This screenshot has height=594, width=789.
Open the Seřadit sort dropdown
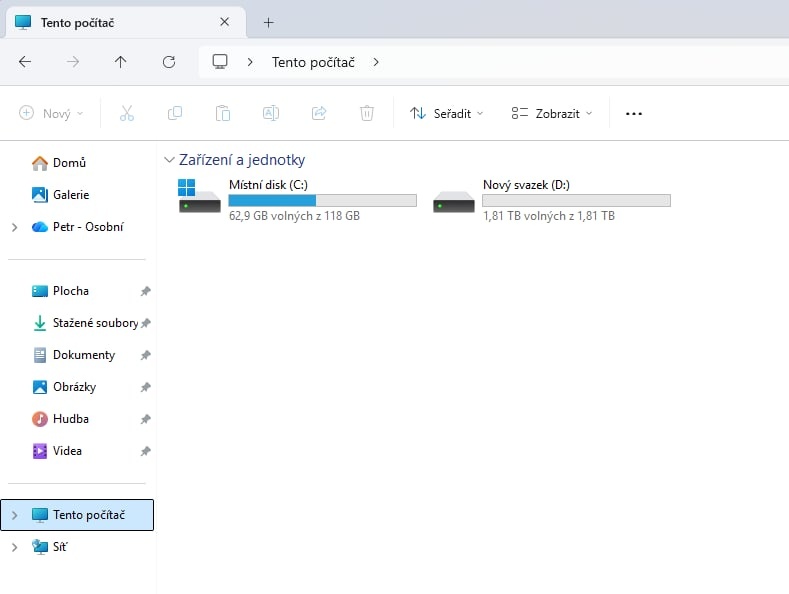pyautogui.click(x=446, y=114)
